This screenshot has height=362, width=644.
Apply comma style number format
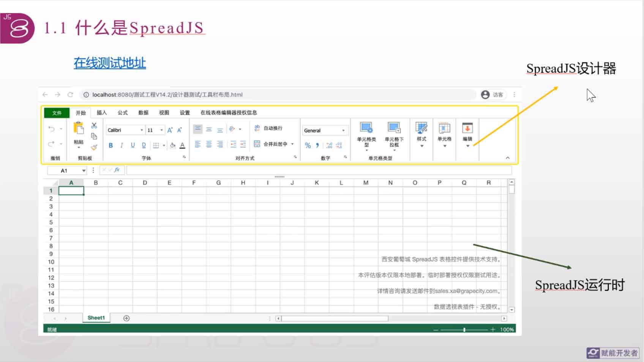(317, 145)
